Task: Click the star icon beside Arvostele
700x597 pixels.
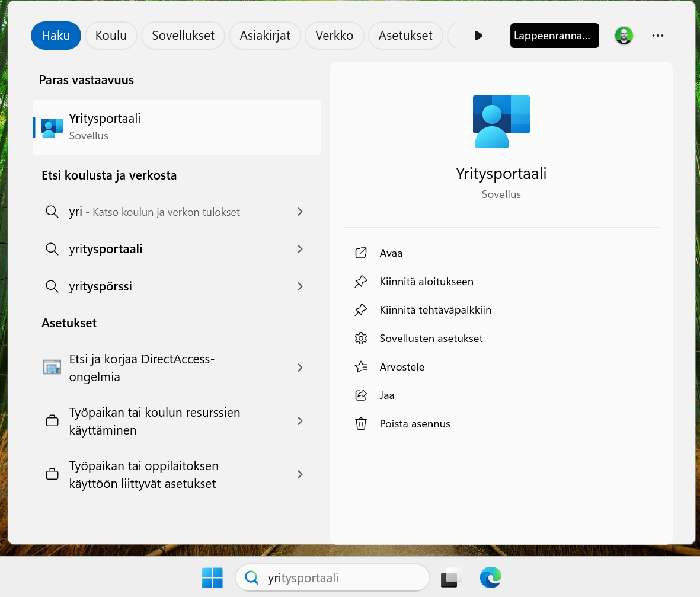Action: [x=361, y=367]
